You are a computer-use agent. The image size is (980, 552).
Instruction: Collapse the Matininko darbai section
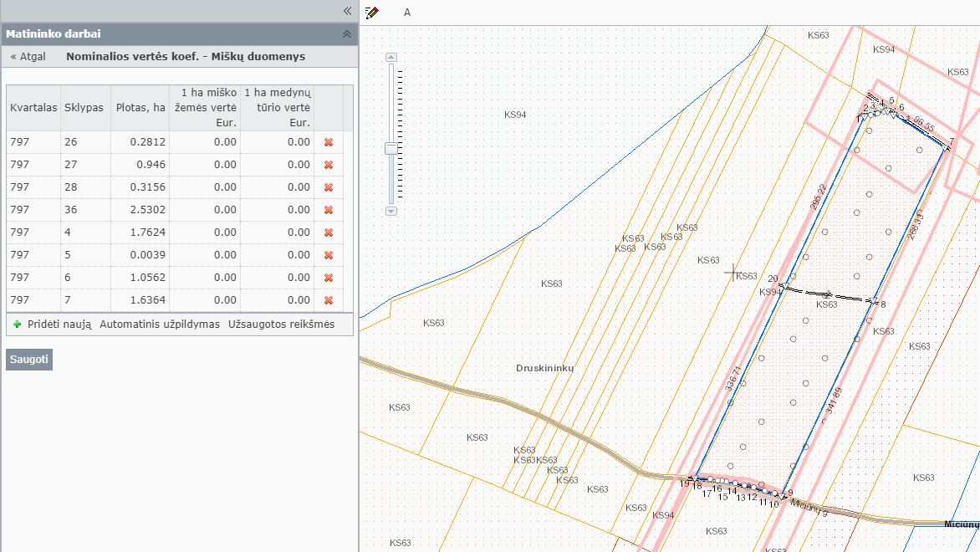(347, 34)
